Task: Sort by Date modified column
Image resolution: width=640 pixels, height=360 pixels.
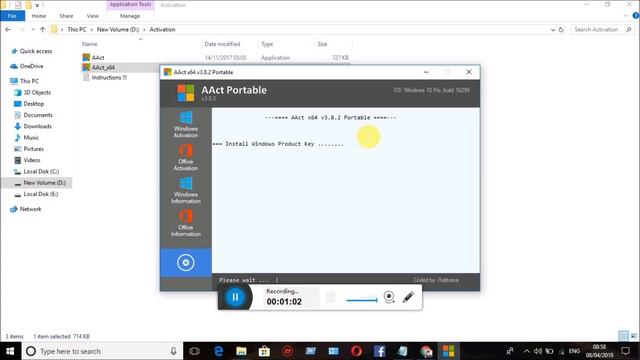Action: tap(222, 44)
